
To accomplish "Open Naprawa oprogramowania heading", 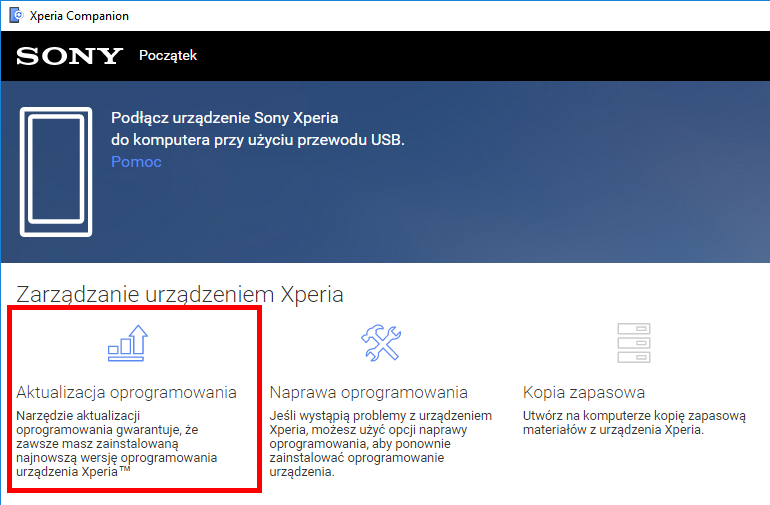I will [x=368, y=392].
